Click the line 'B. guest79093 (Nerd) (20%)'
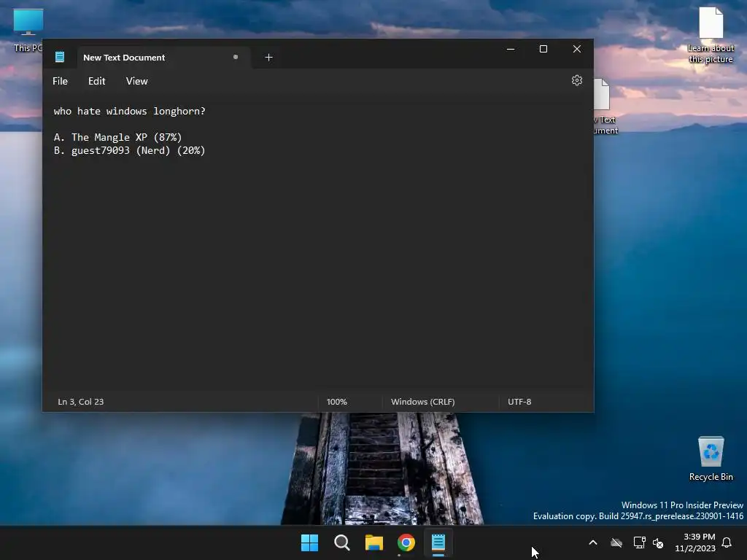Image resolution: width=747 pixels, height=560 pixels. coord(130,150)
